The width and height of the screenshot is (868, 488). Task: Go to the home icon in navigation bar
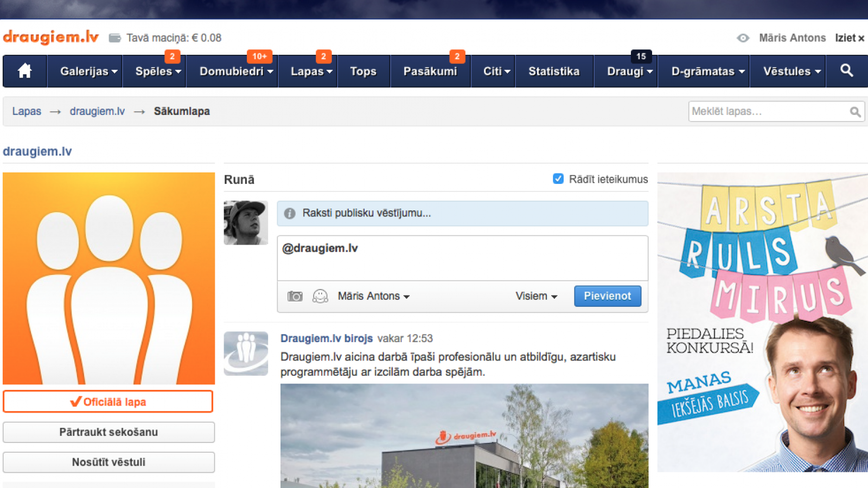pos(24,71)
